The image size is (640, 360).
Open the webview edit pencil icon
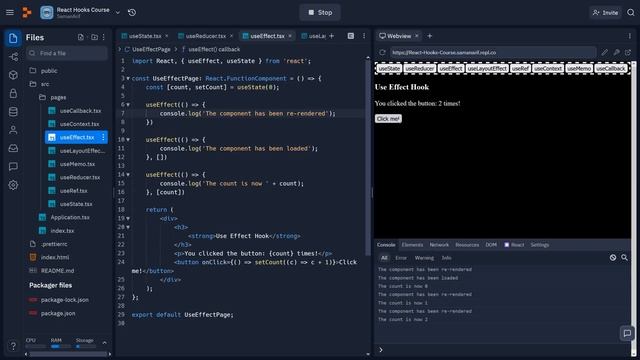point(604,52)
